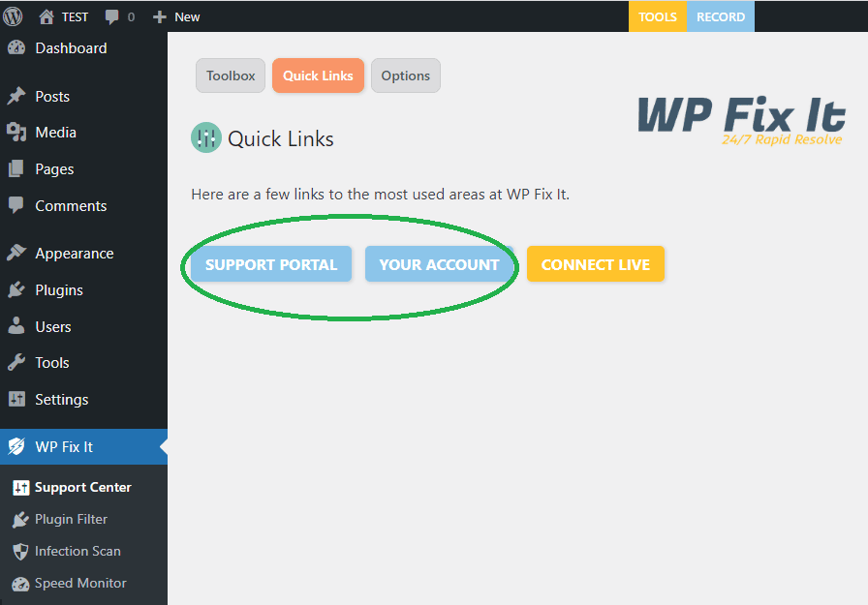Click the CONNECT LIVE button
The image size is (868, 605).
596,264
